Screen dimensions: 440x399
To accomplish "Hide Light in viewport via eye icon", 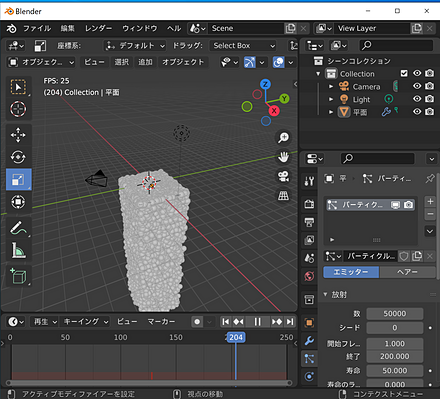I will 417,99.
